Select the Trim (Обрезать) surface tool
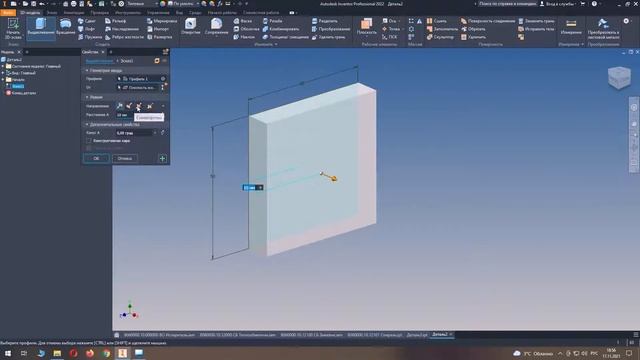The width and height of the screenshot is (640, 360). coord(473,29)
